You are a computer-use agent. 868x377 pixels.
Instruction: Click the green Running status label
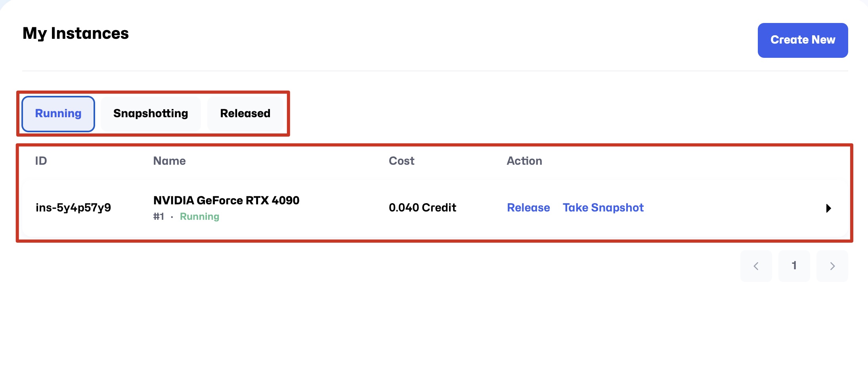tap(199, 217)
